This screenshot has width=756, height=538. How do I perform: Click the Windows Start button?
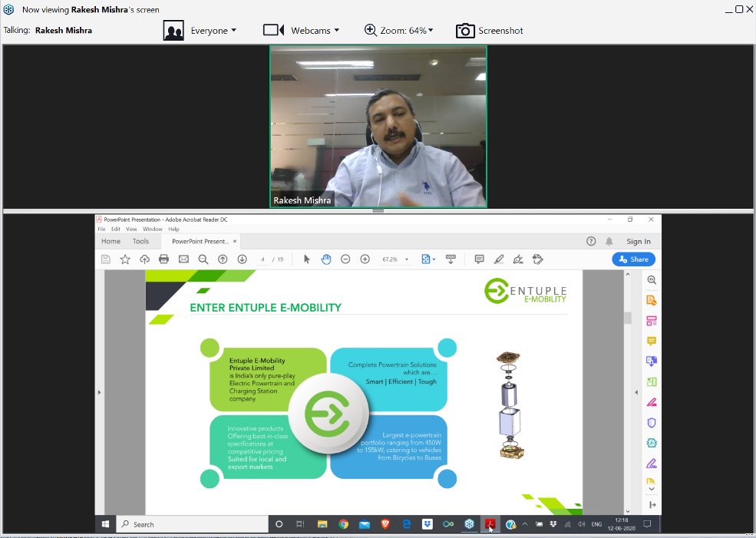pos(105,524)
